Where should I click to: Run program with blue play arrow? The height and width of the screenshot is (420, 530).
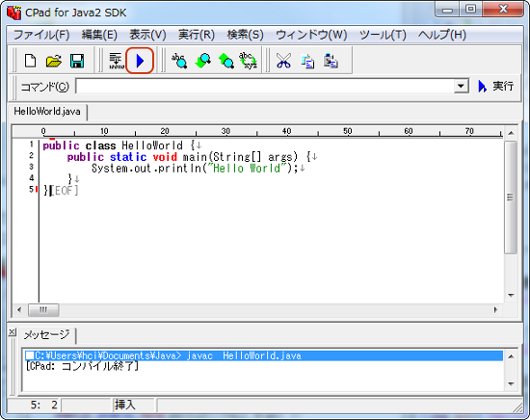[140, 61]
